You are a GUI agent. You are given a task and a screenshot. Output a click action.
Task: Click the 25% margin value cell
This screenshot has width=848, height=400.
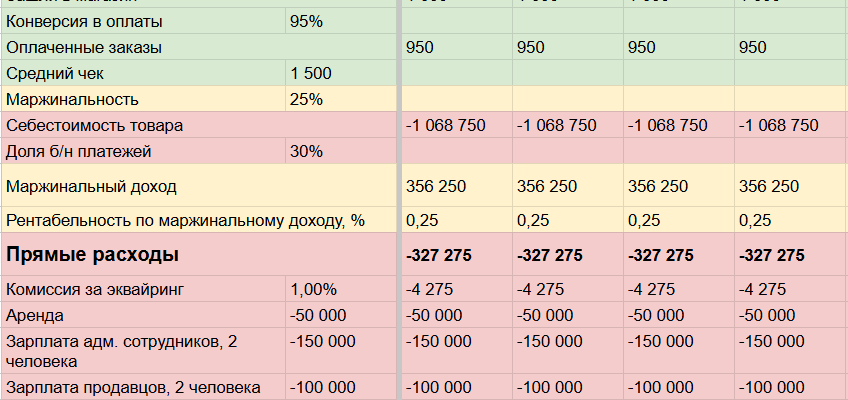(x=306, y=99)
